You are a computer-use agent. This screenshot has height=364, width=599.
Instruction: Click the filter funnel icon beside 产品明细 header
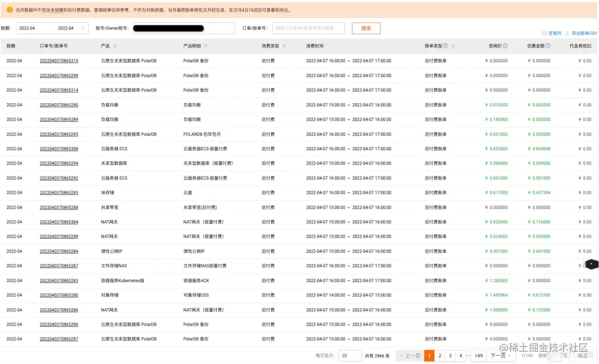pyautogui.click(x=206, y=46)
